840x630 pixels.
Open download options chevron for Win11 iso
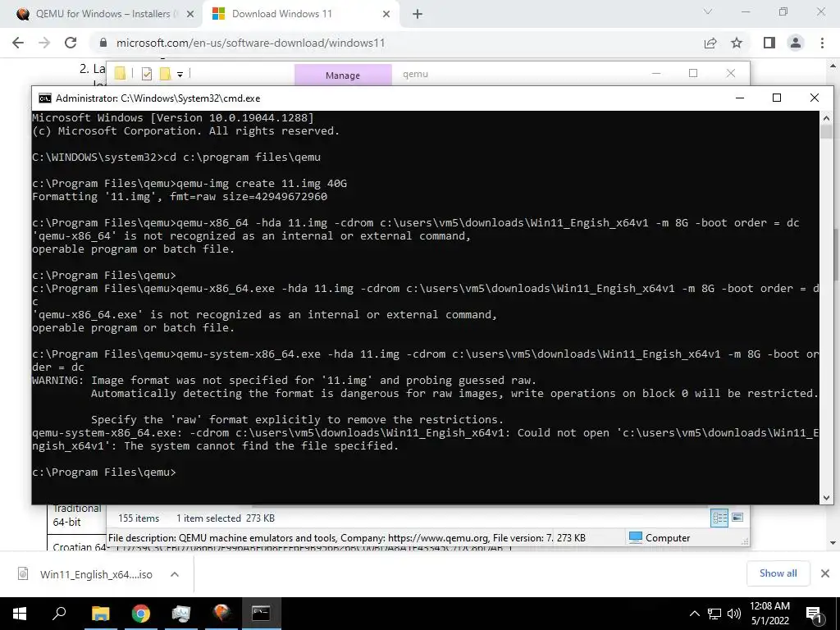point(175,574)
